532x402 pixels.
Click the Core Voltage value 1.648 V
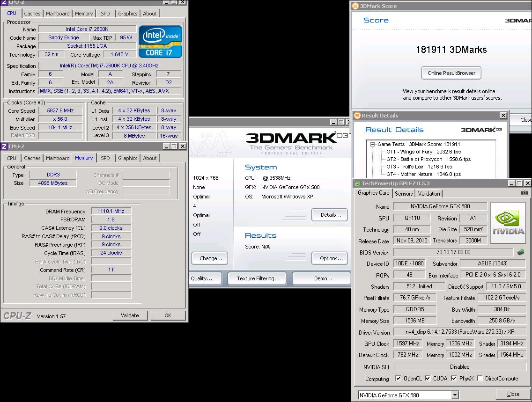click(119, 54)
